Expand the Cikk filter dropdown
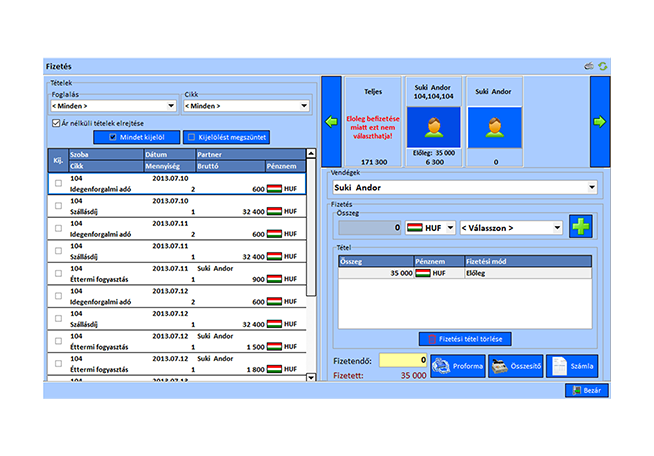The width and height of the screenshot is (654, 456). click(246, 105)
